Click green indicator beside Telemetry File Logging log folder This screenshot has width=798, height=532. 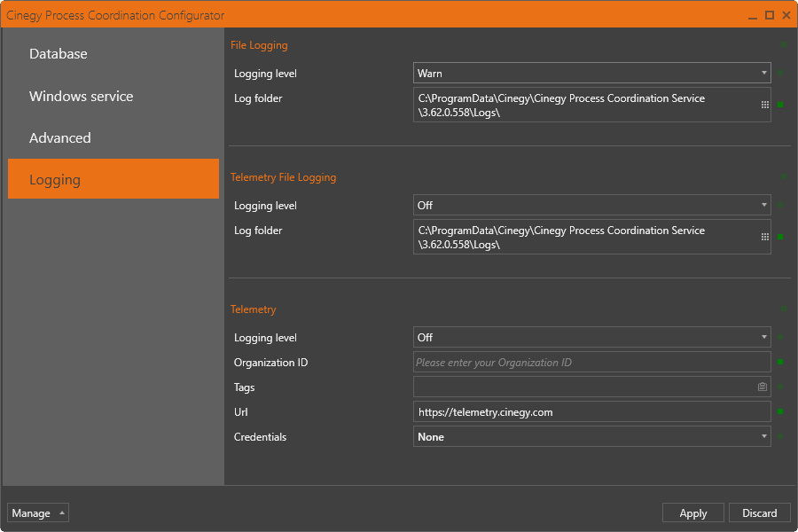780,237
